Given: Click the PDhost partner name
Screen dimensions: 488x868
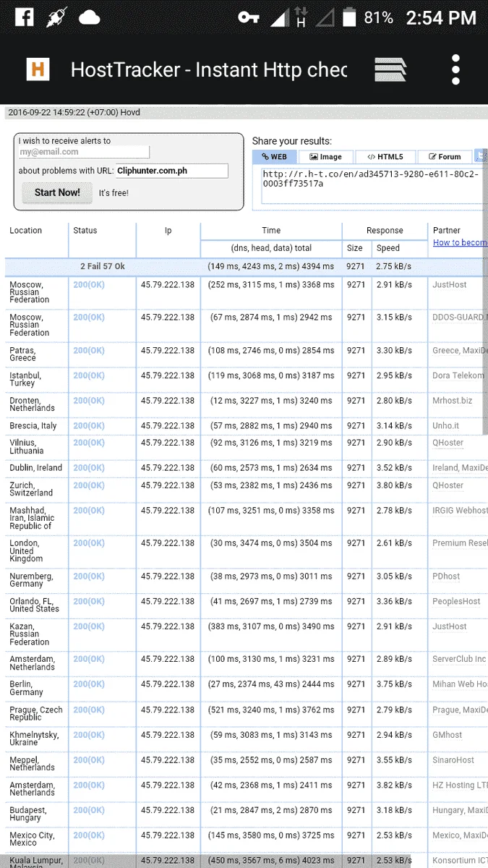Looking at the screenshot, I should click(x=446, y=576).
